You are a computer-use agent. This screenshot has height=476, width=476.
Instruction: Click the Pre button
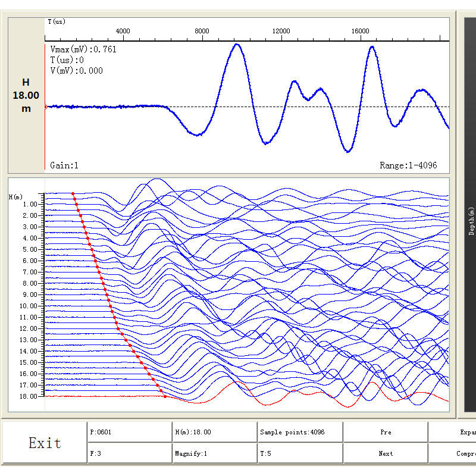(x=386, y=432)
